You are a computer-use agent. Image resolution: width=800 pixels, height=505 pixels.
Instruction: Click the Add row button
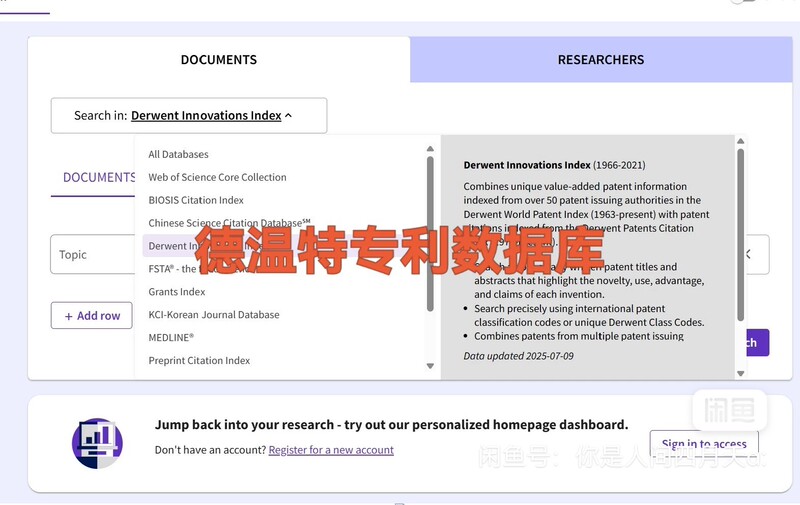coord(92,316)
